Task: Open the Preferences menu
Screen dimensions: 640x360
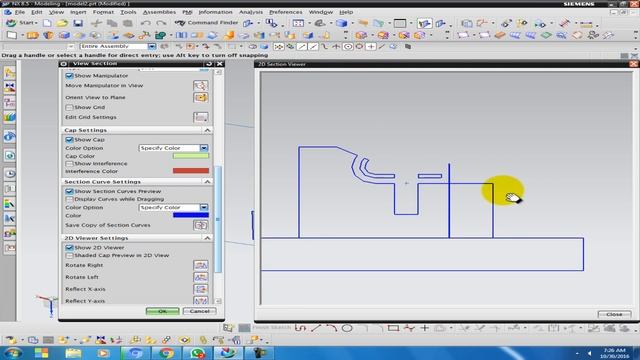Action: 285,12
